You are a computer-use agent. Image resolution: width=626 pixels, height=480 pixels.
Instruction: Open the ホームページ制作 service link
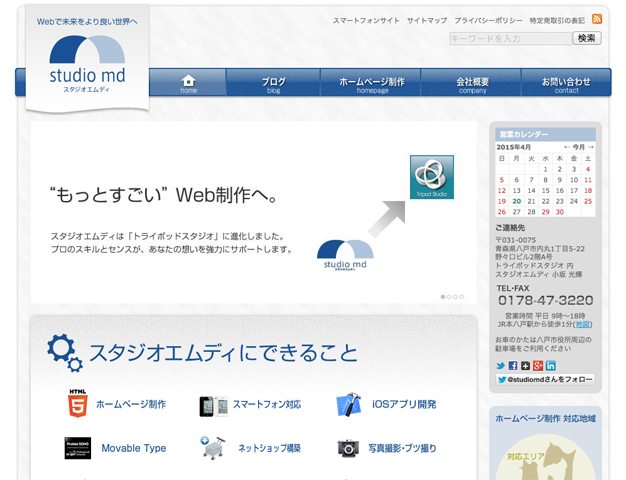coord(131,404)
